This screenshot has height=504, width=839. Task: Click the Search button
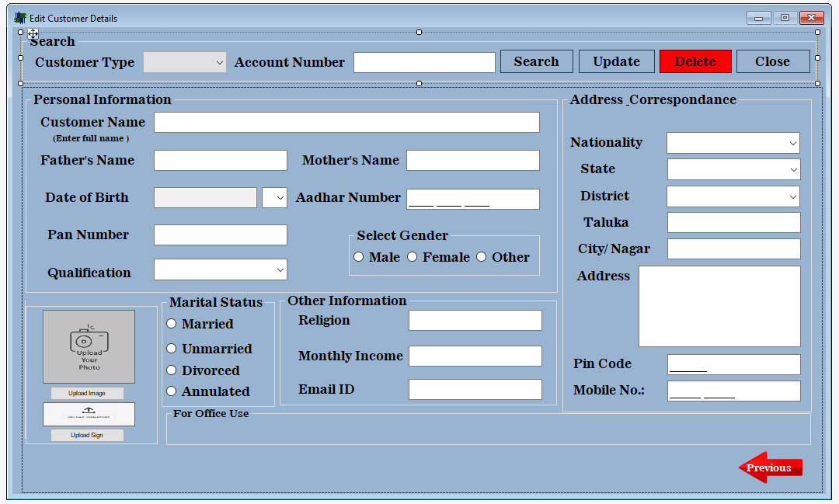coord(537,61)
